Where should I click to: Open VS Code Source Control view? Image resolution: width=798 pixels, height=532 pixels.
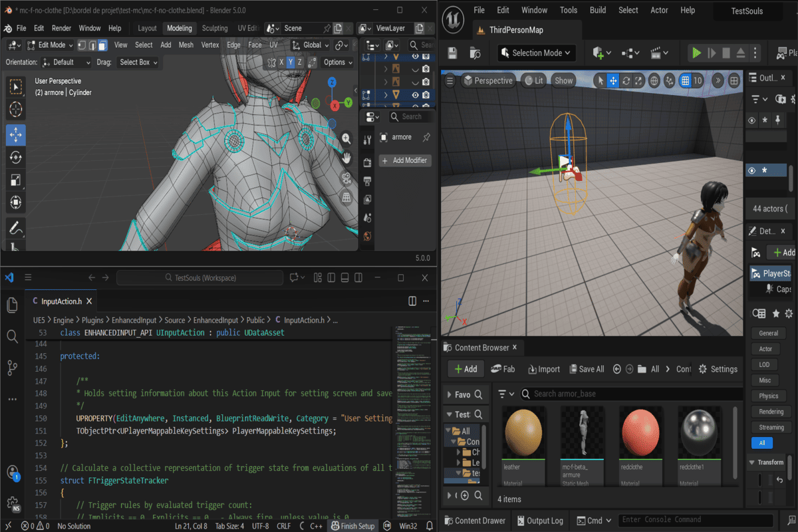point(12,367)
